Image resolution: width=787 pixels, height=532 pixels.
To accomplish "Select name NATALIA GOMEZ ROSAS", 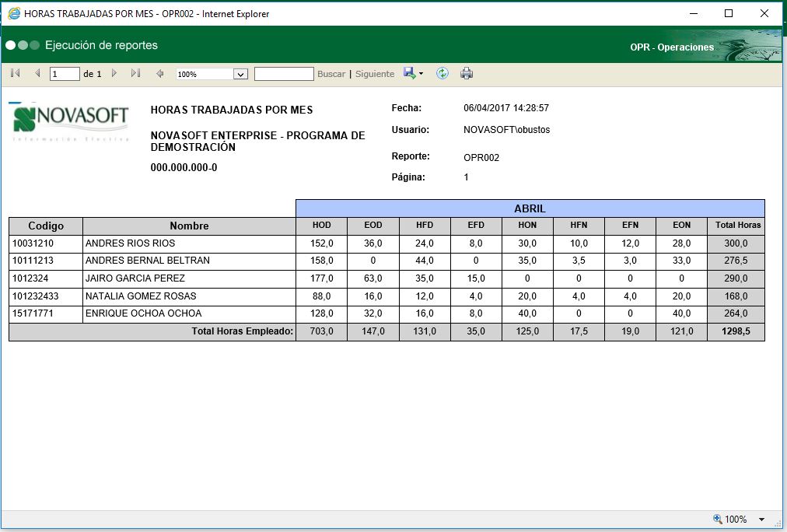I will click(141, 296).
